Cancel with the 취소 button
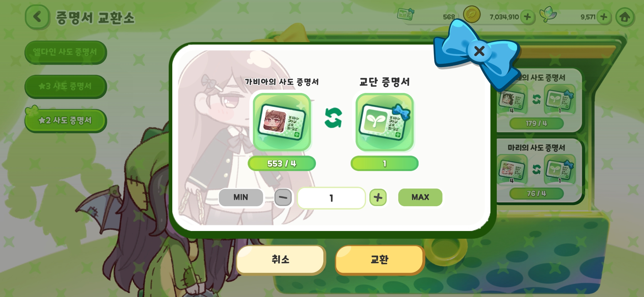644x297 pixels. 281,259
